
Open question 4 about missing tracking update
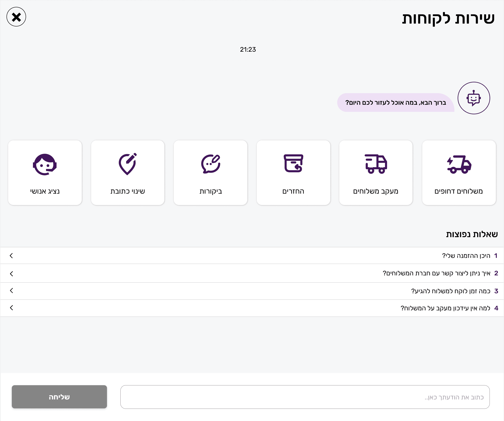click(x=252, y=308)
